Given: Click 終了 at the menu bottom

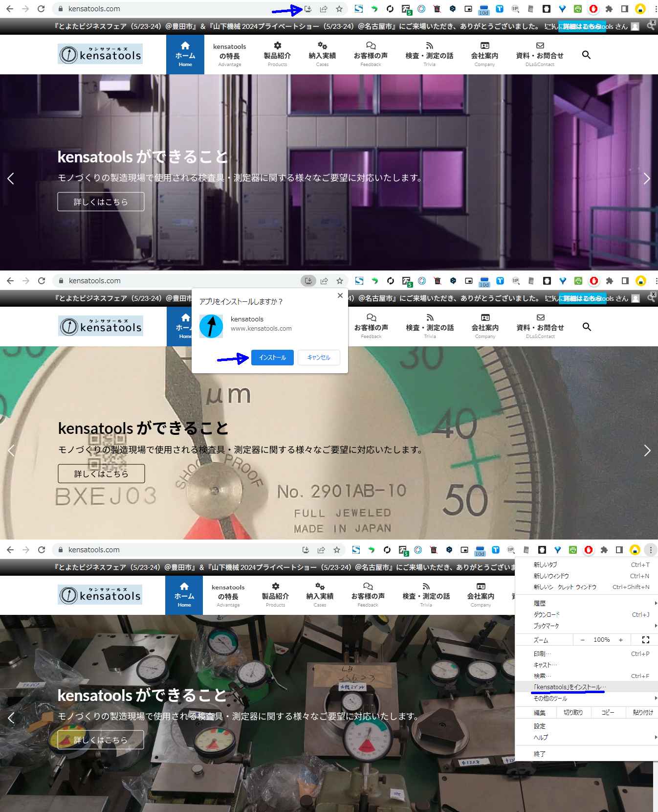Looking at the screenshot, I should 539,754.
